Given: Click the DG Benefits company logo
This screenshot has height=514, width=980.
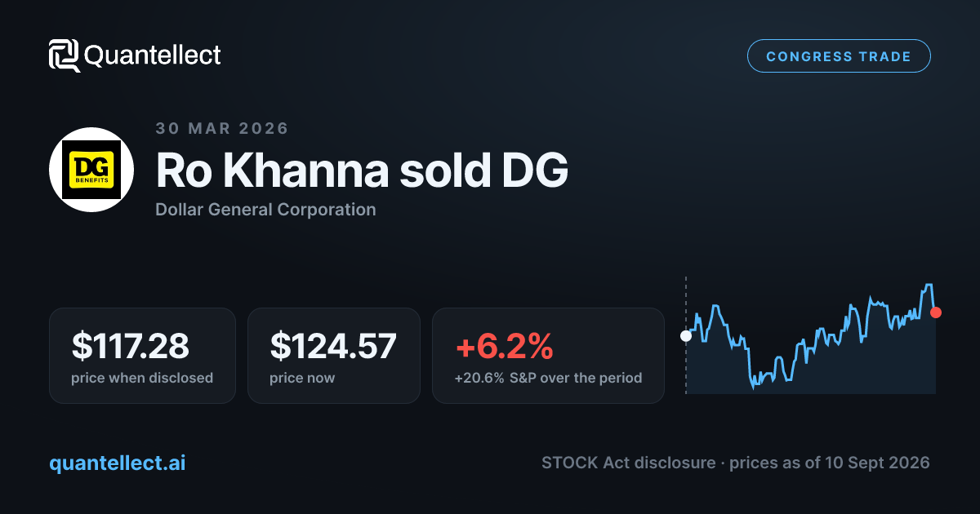Looking at the screenshot, I should pos(91,170).
